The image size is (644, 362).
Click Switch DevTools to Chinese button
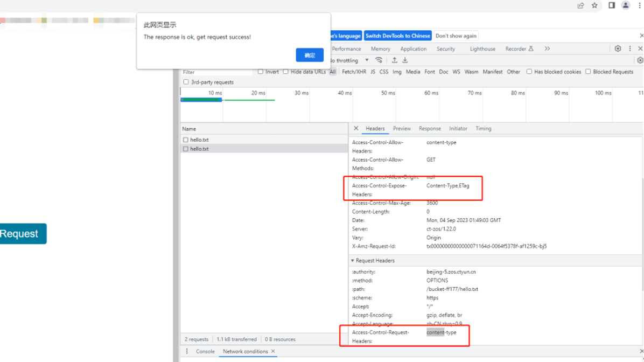click(398, 36)
